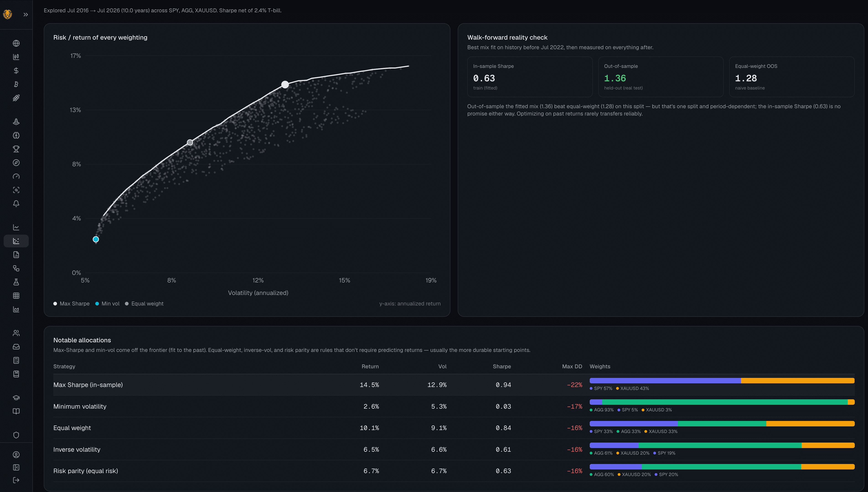
Task: Click the log out arrow icon
Action: pyautogui.click(x=16, y=480)
